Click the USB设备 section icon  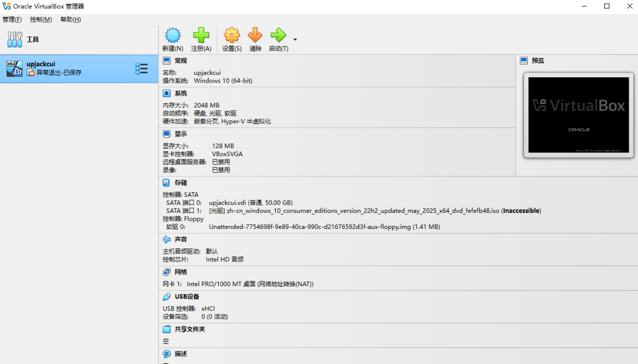(x=167, y=297)
